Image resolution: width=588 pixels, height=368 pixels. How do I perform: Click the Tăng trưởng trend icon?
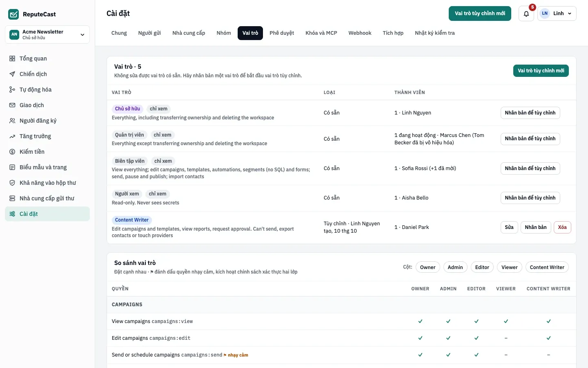[x=12, y=136]
